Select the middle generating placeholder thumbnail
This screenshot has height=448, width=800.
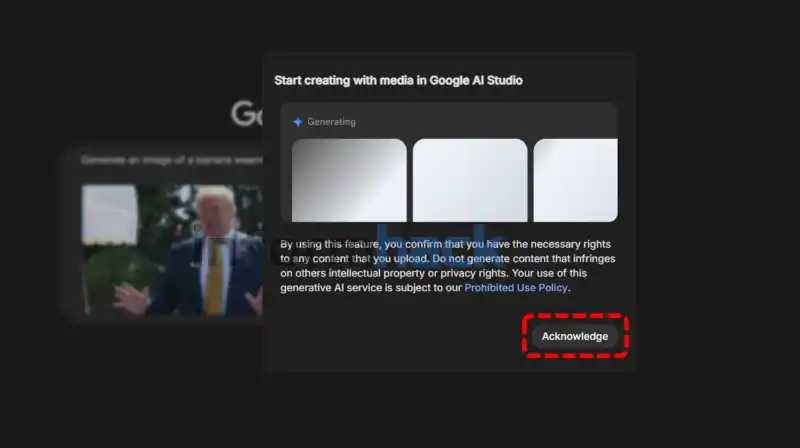point(470,180)
